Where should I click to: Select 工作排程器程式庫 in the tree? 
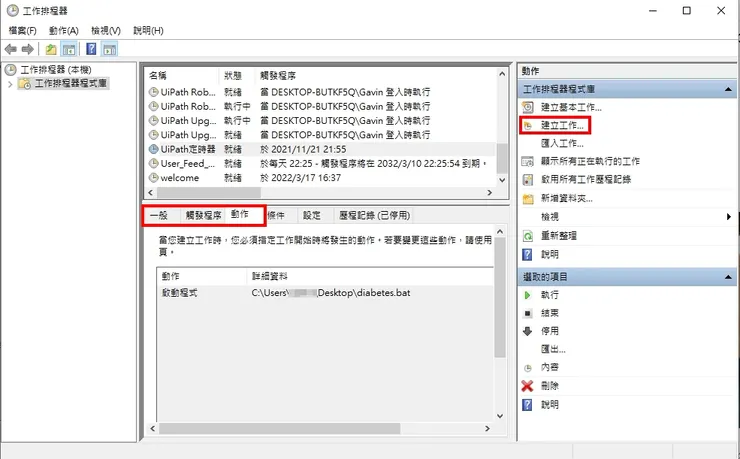tap(71, 83)
